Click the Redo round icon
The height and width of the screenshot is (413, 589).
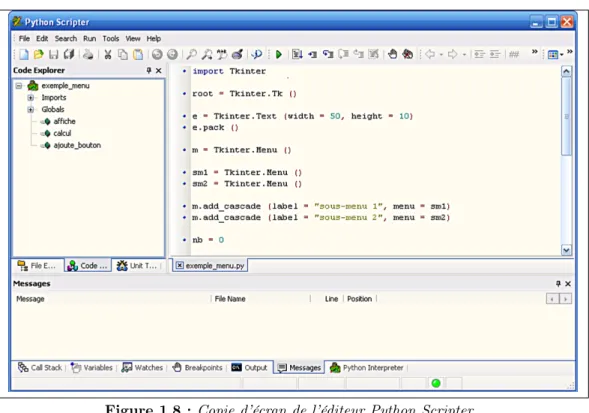pos(172,54)
